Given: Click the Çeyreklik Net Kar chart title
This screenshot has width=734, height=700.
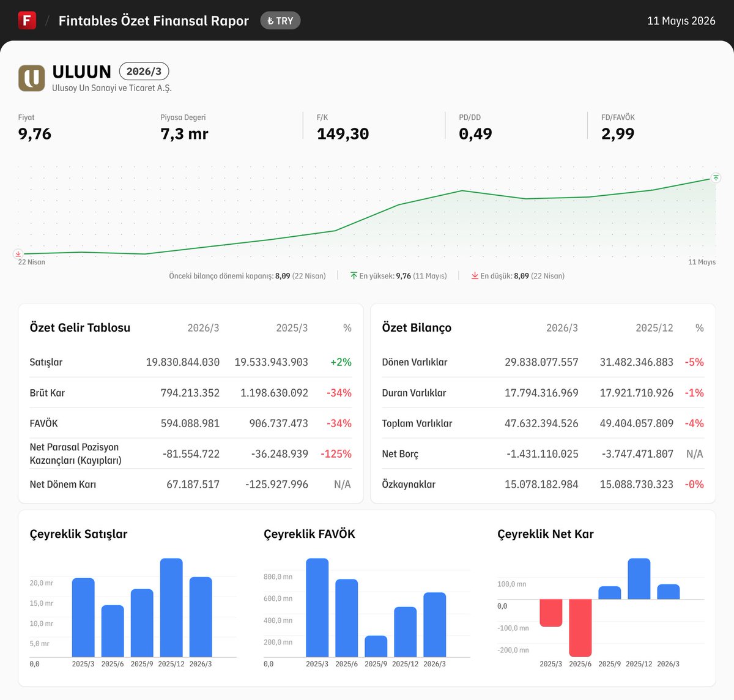Looking at the screenshot, I should [546, 534].
